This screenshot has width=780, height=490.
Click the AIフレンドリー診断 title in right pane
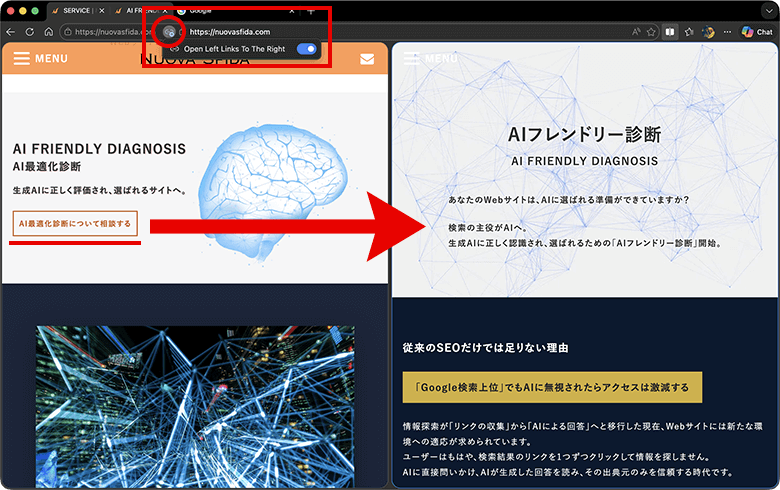585,134
